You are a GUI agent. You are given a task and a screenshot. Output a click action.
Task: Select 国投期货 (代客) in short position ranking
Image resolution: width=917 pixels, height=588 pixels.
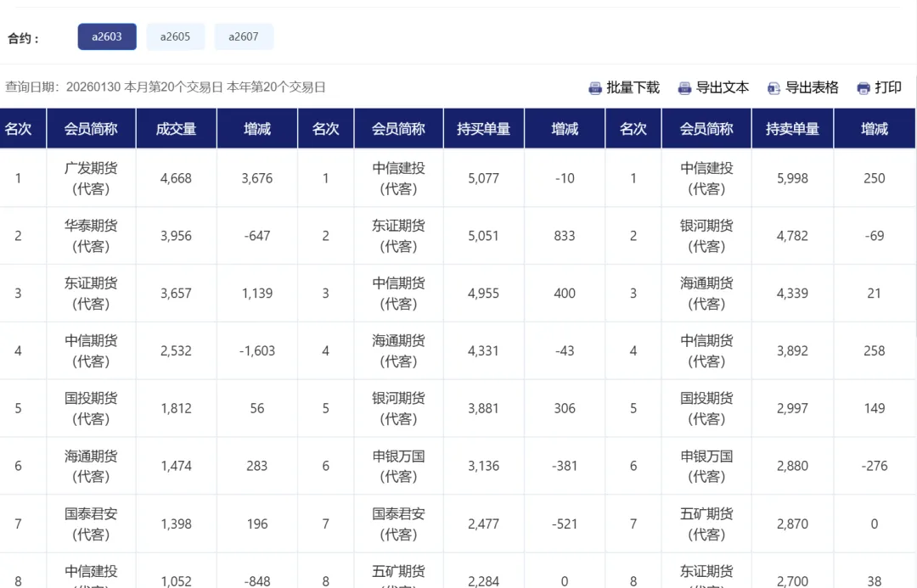pos(706,408)
